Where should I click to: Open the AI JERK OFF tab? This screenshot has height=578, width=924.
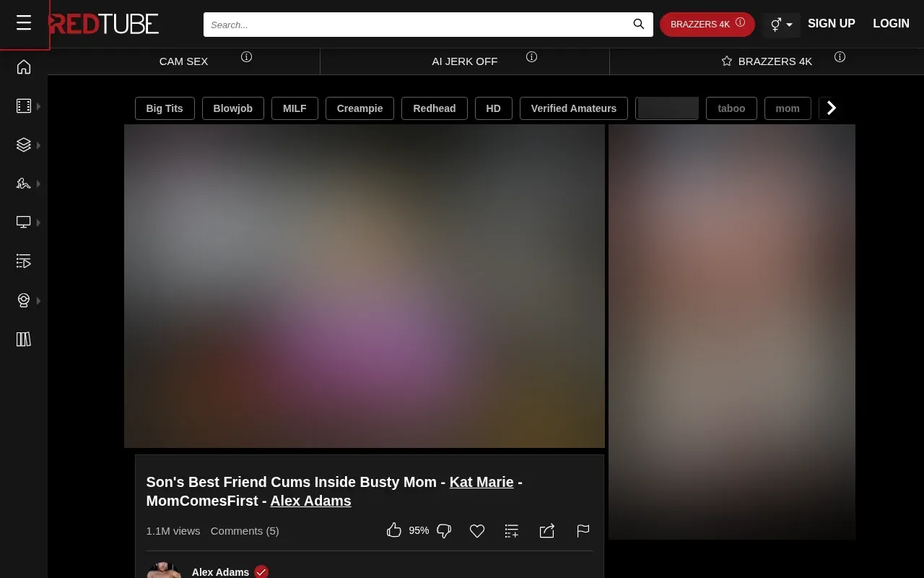[x=465, y=61]
